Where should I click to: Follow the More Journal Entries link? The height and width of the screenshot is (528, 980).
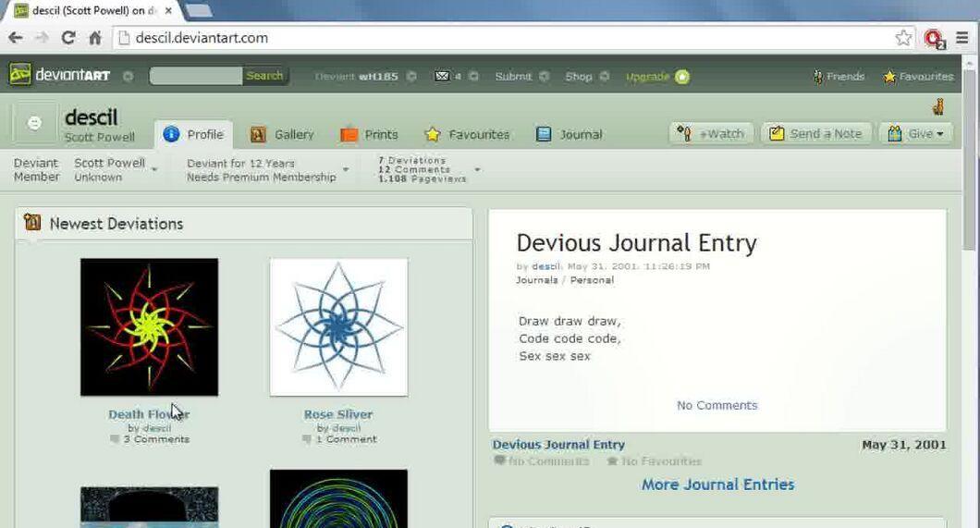[718, 485]
